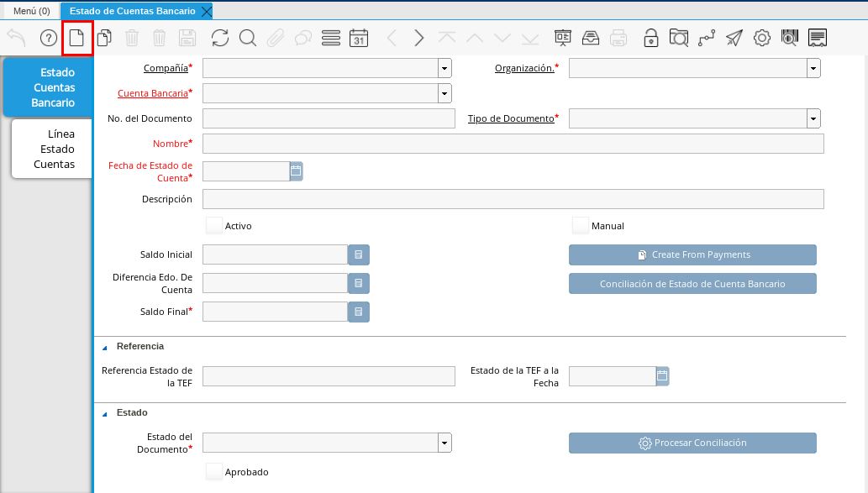
Task: Collapse the Estado section
Action: [105, 414]
